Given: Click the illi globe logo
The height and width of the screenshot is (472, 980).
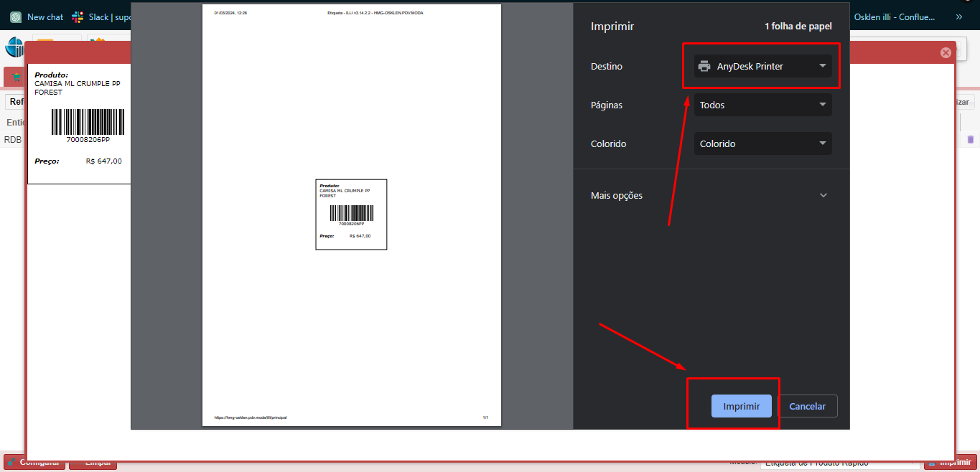Looking at the screenshot, I should 14,47.
